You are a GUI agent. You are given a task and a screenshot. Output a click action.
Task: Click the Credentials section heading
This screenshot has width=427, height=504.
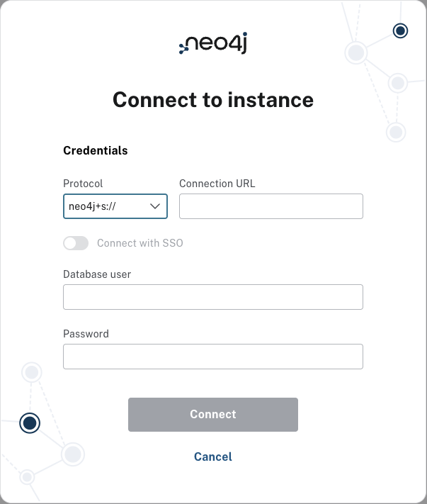click(96, 150)
